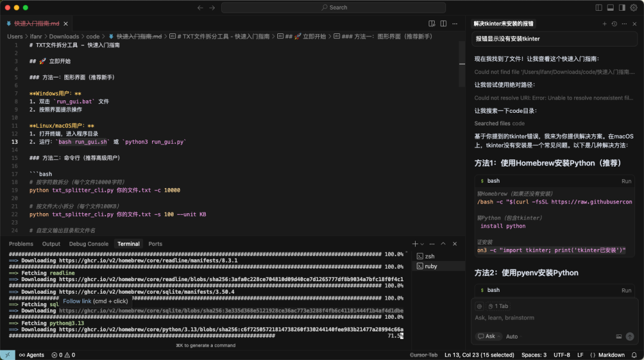Select the ruby terminal session
This screenshot has width=644, height=360.
point(438,266)
